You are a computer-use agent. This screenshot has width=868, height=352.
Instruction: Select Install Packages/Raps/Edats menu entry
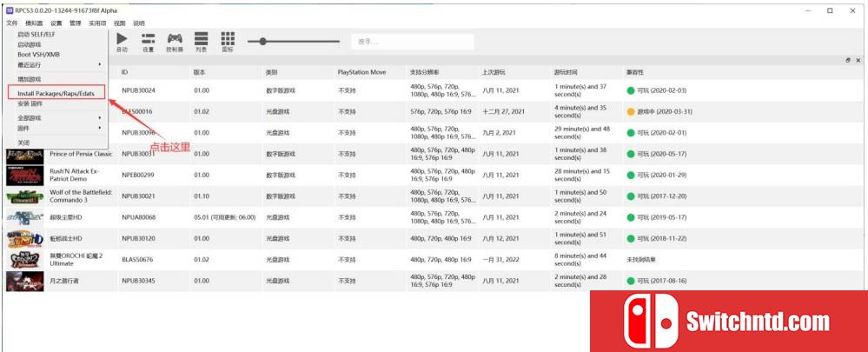click(56, 94)
